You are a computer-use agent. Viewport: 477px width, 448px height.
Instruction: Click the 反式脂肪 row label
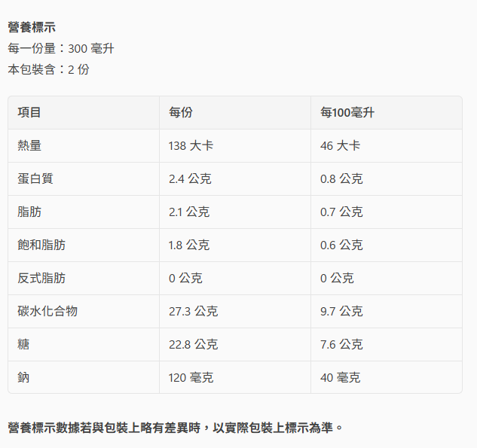point(41,278)
